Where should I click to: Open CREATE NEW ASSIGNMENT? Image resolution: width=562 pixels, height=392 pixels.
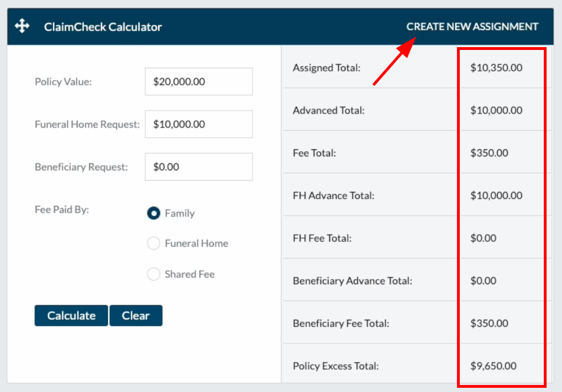(472, 27)
